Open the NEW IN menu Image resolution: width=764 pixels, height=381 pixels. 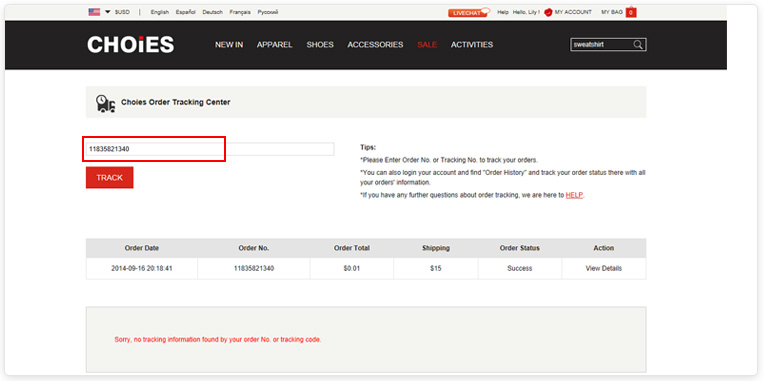(229, 44)
